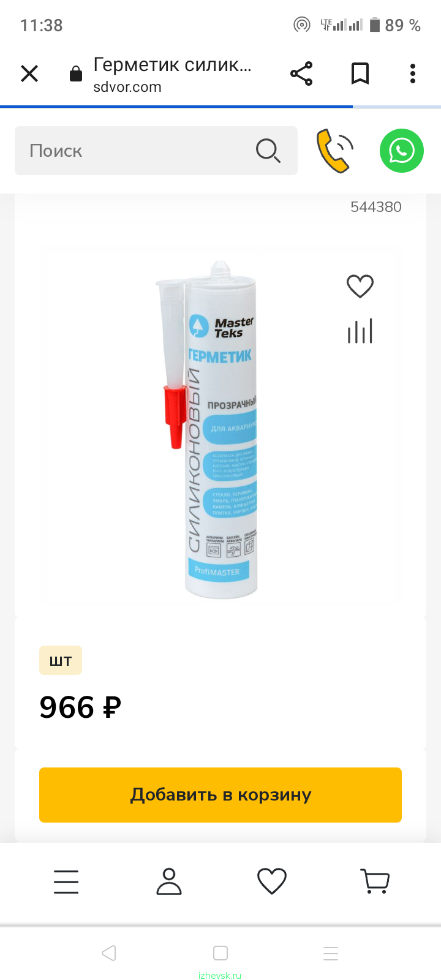Screen dimensions: 441x980
Task: Tap the padlock site security icon
Action: (x=76, y=74)
